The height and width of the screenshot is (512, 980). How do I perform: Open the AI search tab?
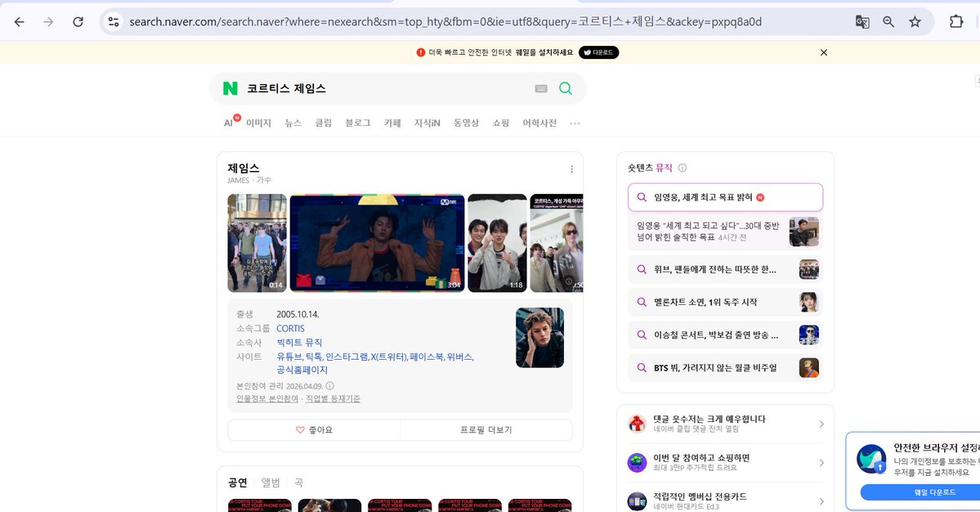pyautogui.click(x=229, y=123)
